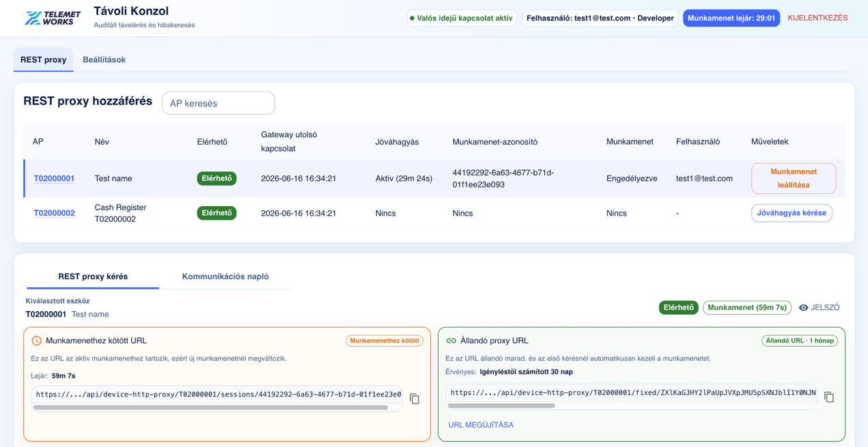Click the Cash Register T02000002 name cell
The image size is (868, 447).
pyautogui.click(x=120, y=213)
